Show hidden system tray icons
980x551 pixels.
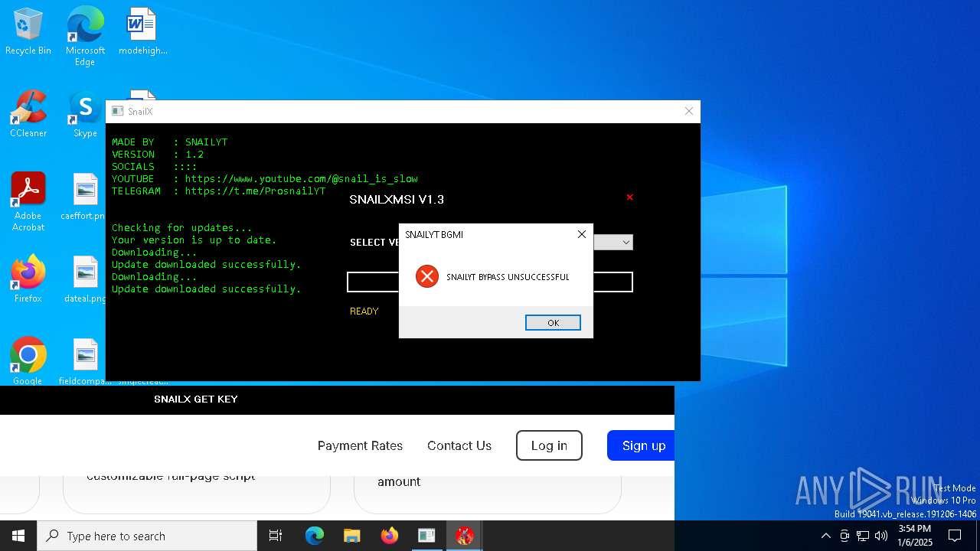pyautogui.click(x=825, y=536)
